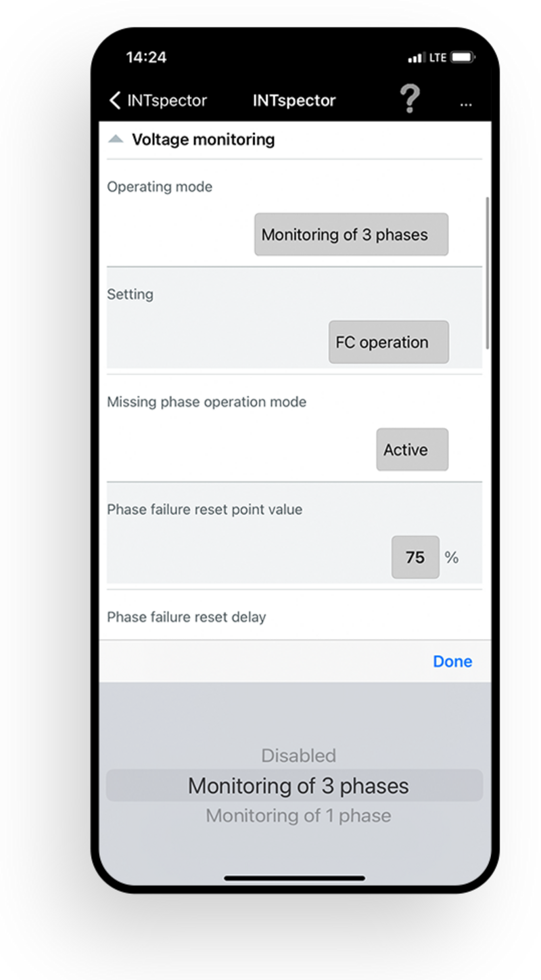Image resolution: width=541 pixels, height=980 pixels.
Task: Tap the signal strength bars icon
Action: tap(416, 58)
